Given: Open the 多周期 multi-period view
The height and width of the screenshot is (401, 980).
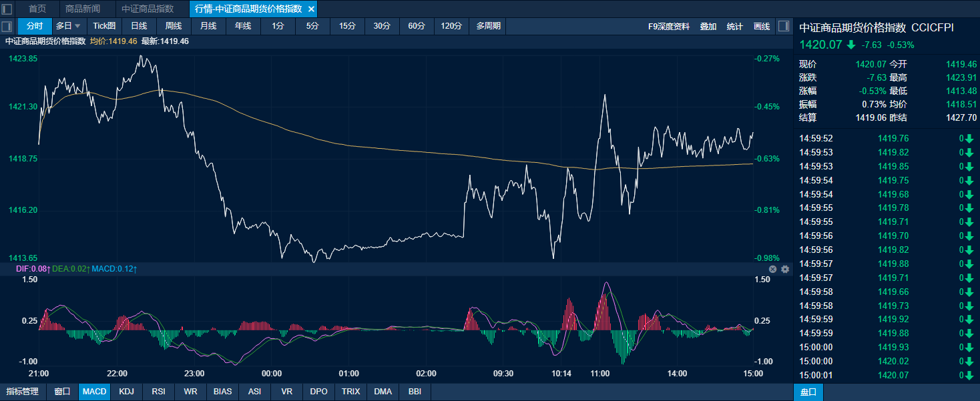Looking at the screenshot, I should coord(488,26).
